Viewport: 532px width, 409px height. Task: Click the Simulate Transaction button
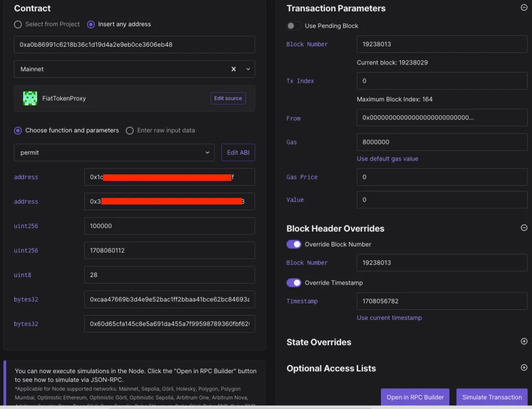[x=491, y=397]
